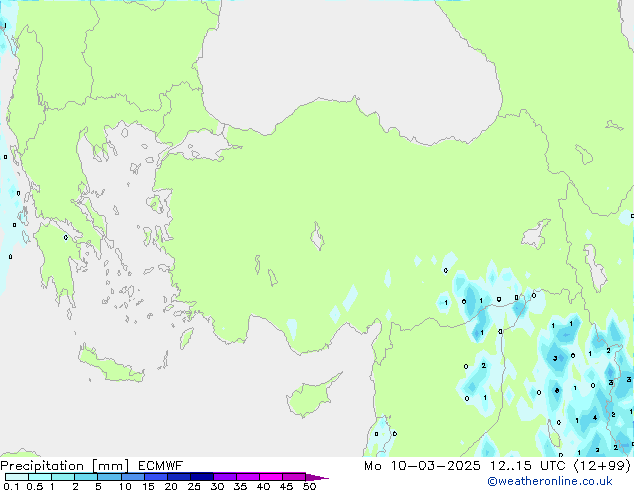
Task: Click the 'ECMWF' model label
Action: (x=161, y=466)
